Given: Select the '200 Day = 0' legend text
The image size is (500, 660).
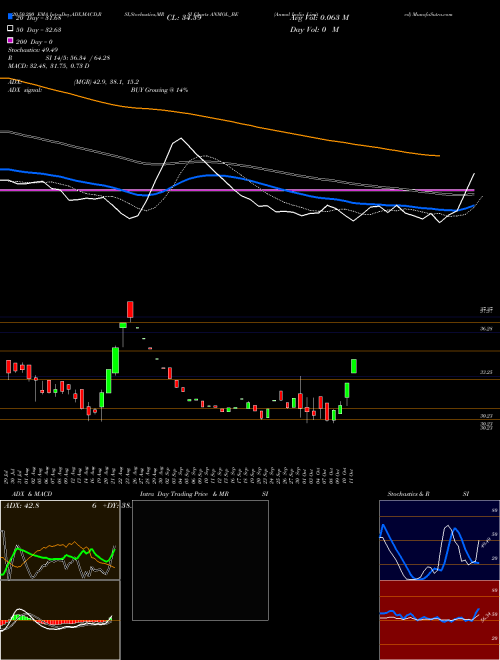Looking at the screenshot, I should coord(34,42).
